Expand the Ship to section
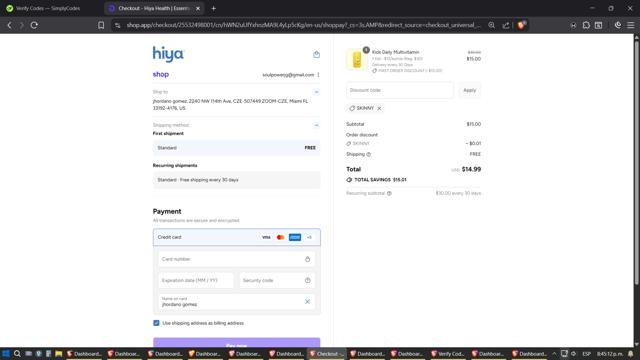This screenshot has width=640, height=360. tap(316, 92)
